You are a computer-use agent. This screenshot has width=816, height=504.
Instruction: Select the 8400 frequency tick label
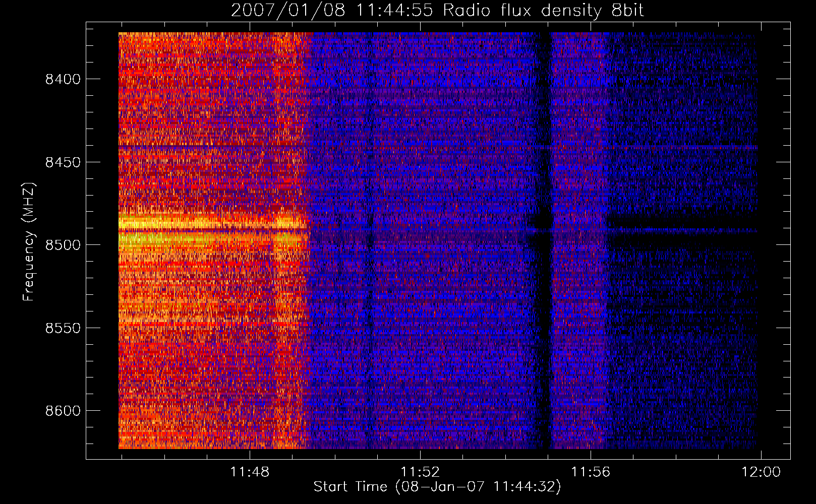63,79
